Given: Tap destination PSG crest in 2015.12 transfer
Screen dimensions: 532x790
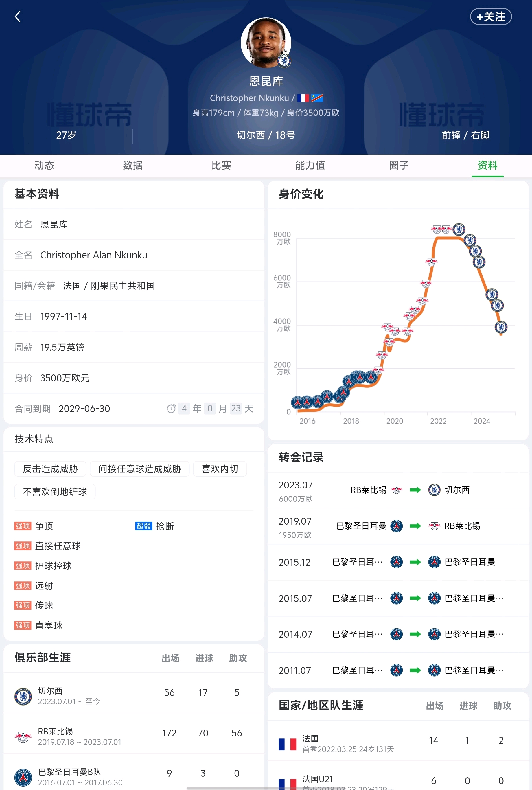Looking at the screenshot, I should pos(434,562).
